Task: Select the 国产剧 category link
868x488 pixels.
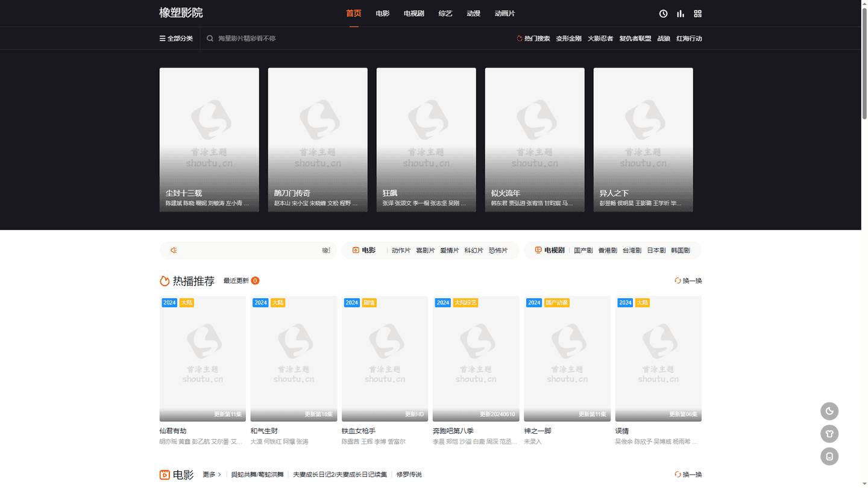Action: [x=583, y=250]
